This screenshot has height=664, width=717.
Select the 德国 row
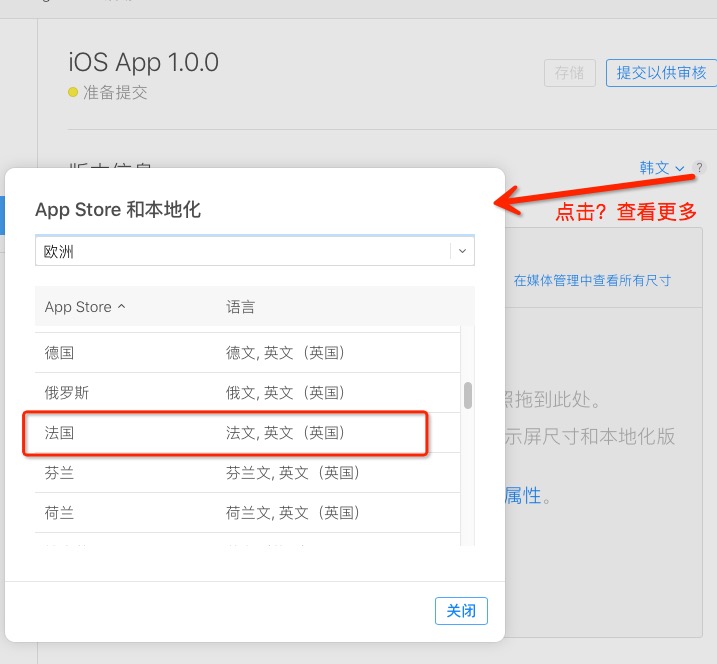click(x=247, y=353)
